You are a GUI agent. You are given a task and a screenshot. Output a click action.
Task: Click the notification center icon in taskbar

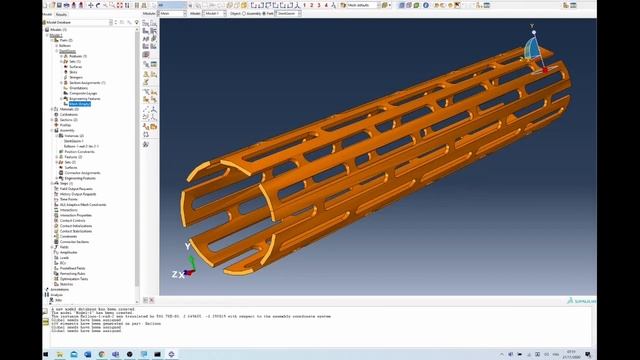[x=588, y=354]
